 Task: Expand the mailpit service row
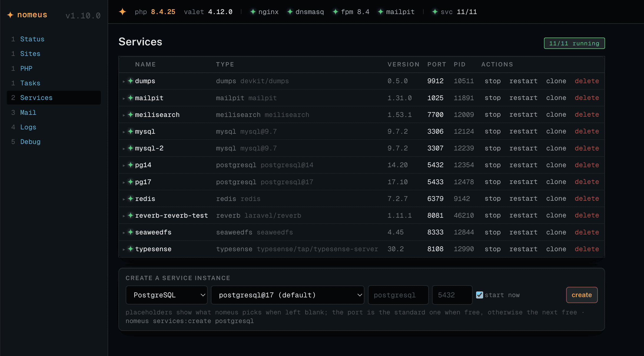pyautogui.click(x=124, y=98)
